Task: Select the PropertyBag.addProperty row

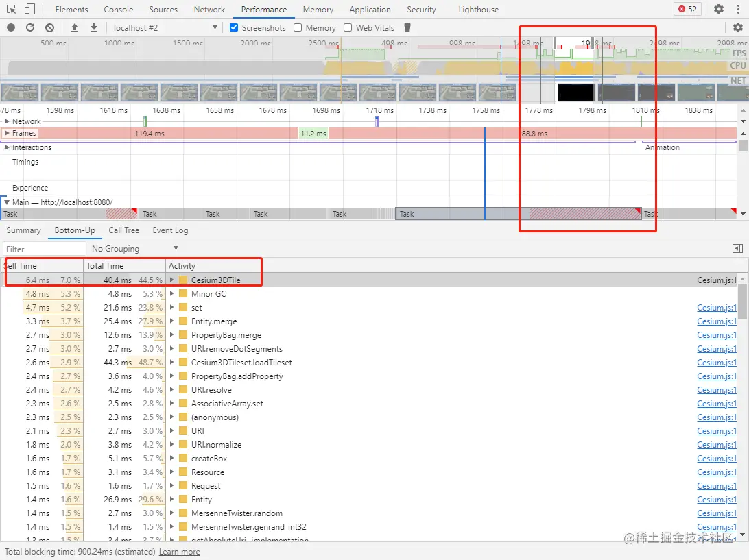Action: pos(369,376)
